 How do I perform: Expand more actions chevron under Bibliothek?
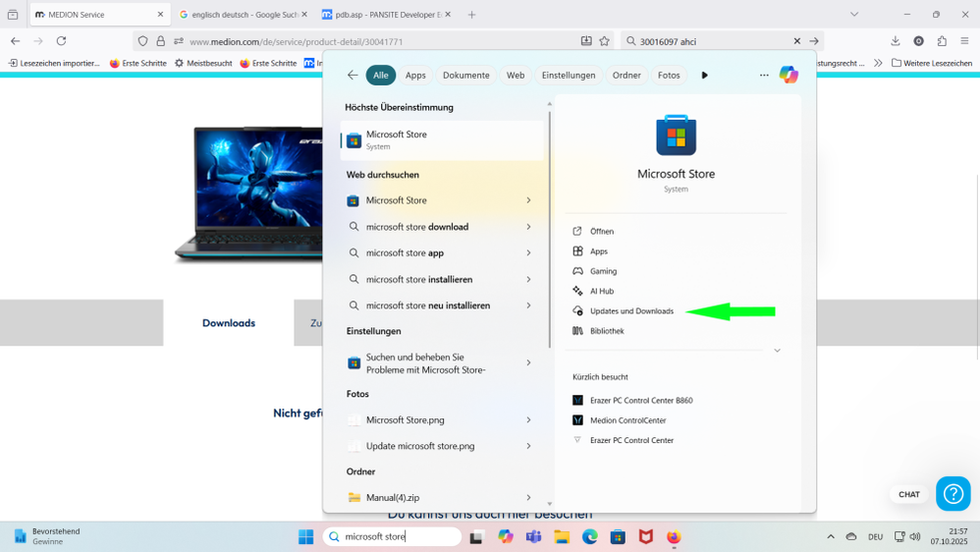click(x=777, y=351)
